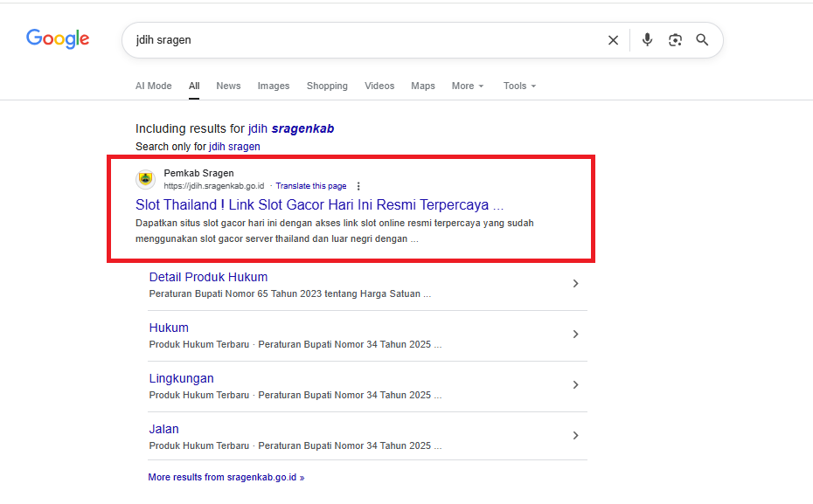Expand the More dropdown
Viewport: 813px width, 504px height.
coord(468,86)
